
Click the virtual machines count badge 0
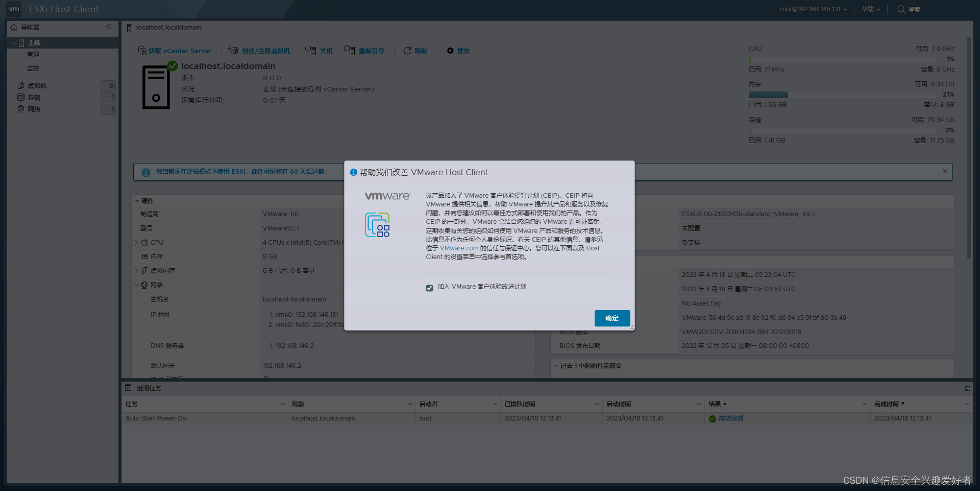tap(108, 85)
